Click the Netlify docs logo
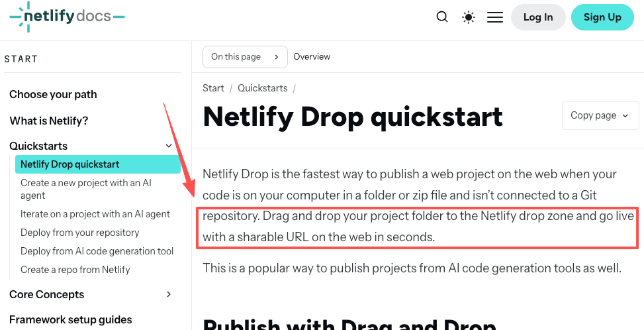This screenshot has width=644, height=330. [67, 17]
